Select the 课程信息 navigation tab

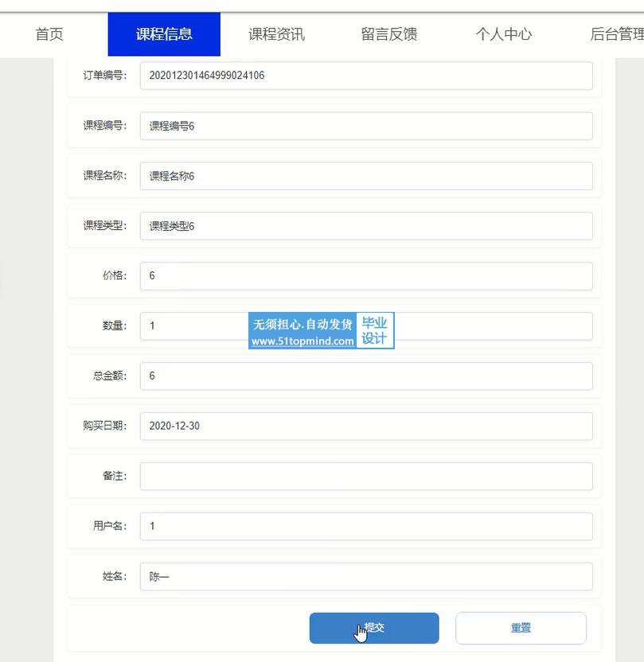point(164,34)
